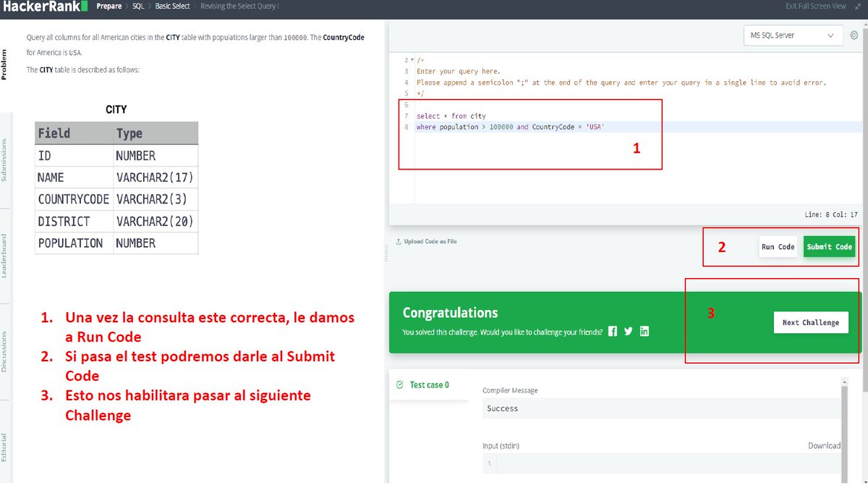Screen dimensions: 868x488
Task: Click Upload Code as File
Action: coord(430,242)
